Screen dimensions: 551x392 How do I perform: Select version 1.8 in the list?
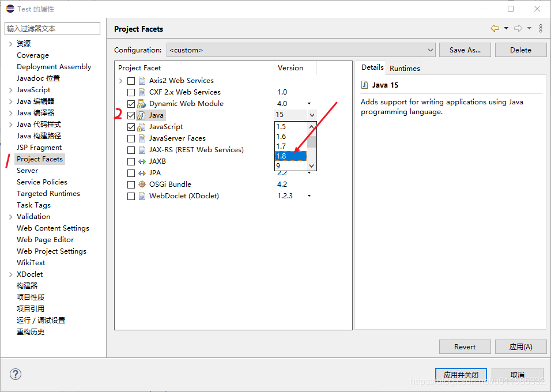[x=290, y=156]
